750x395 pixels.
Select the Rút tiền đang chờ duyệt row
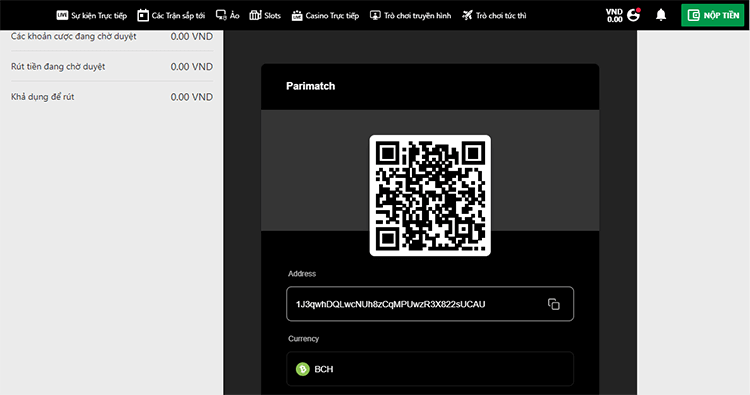[112, 66]
